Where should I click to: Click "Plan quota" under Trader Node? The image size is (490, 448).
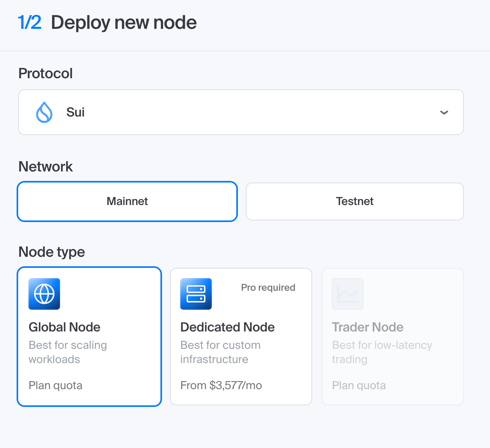tap(359, 385)
